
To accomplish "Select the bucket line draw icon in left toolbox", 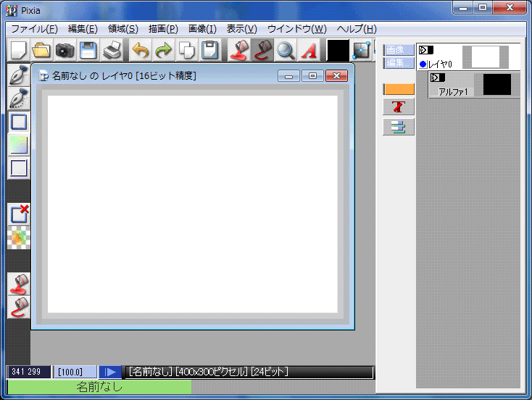I will pyautogui.click(x=19, y=307).
